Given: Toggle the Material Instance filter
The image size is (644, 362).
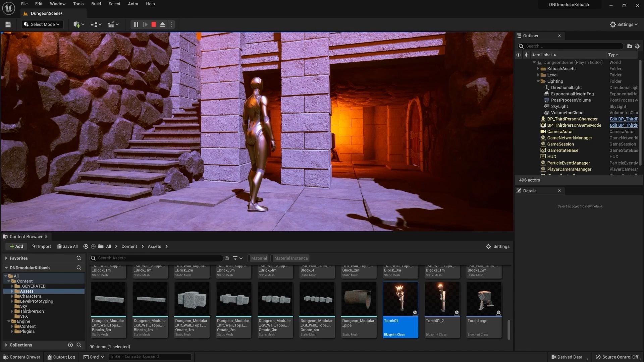Looking at the screenshot, I should click(x=291, y=258).
